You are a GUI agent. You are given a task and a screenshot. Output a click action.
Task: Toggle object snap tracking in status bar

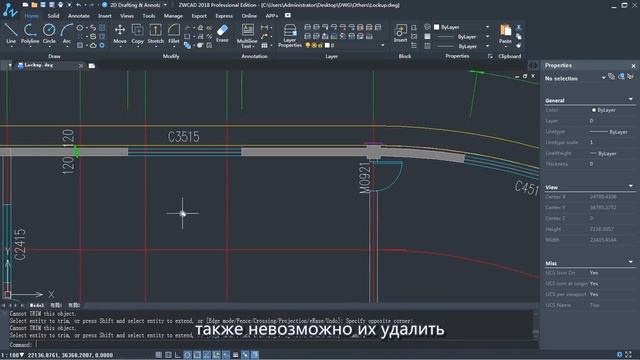tap(207, 355)
